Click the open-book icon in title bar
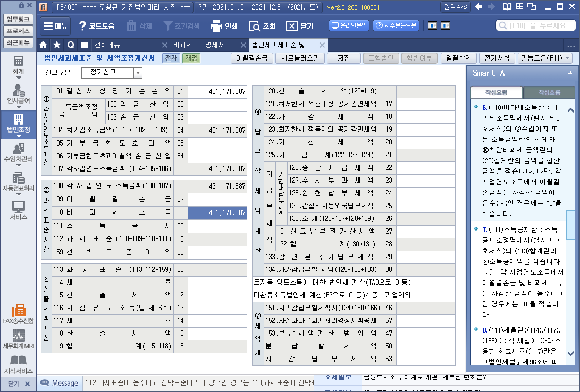580x392 pixels. (507, 7)
